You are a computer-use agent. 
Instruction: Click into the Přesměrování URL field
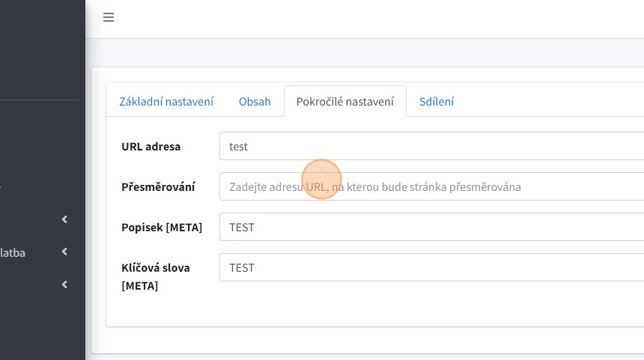pos(431,187)
